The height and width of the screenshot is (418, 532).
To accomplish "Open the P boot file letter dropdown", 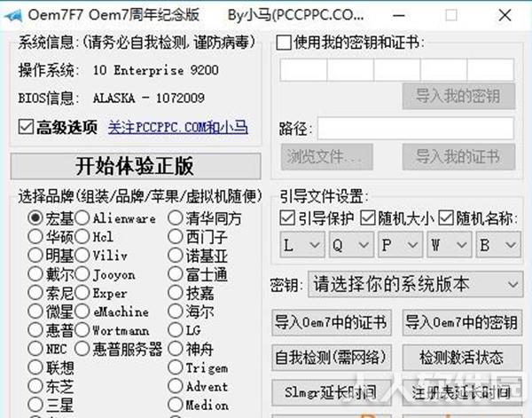I will pyautogui.click(x=401, y=244).
